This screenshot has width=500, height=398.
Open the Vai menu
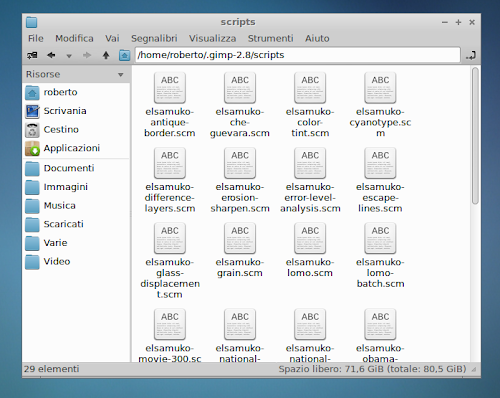click(x=112, y=38)
